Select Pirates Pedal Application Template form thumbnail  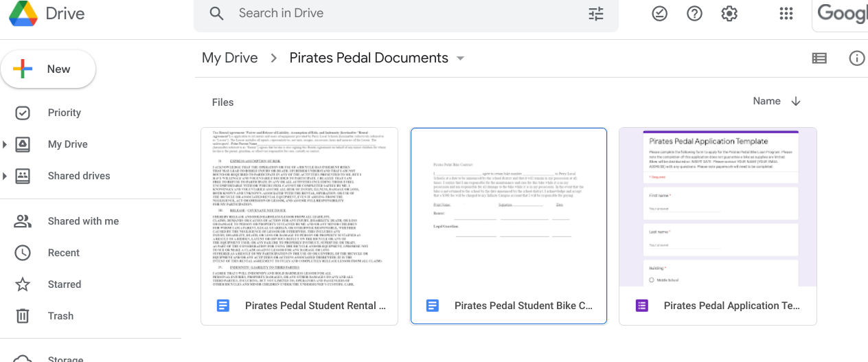click(718, 207)
